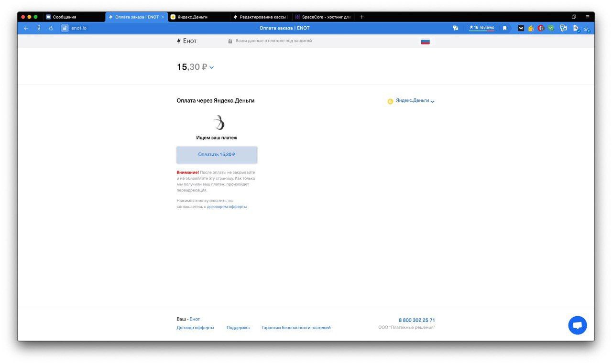Click the Енот logo in the page header
This screenshot has width=612, height=364.
click(186, 41)
